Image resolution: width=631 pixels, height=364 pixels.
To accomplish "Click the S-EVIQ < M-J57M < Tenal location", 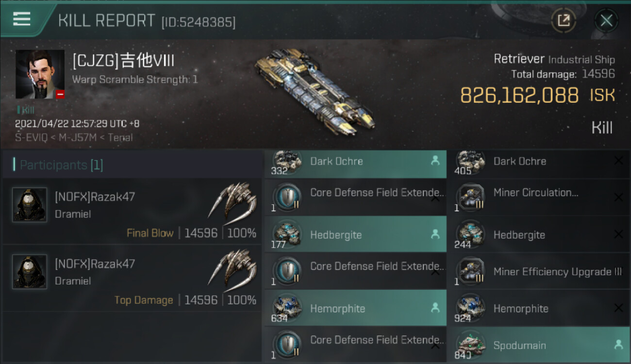I will 74,137.
